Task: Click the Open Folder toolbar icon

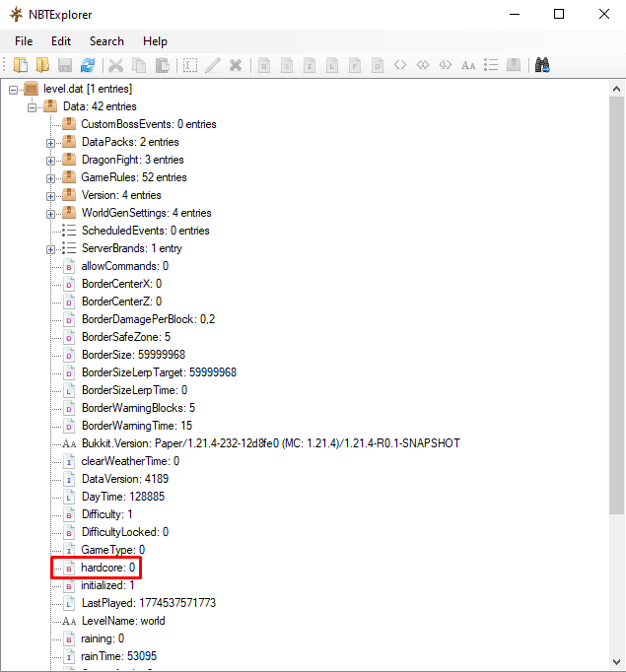Action: coord(42,65)
